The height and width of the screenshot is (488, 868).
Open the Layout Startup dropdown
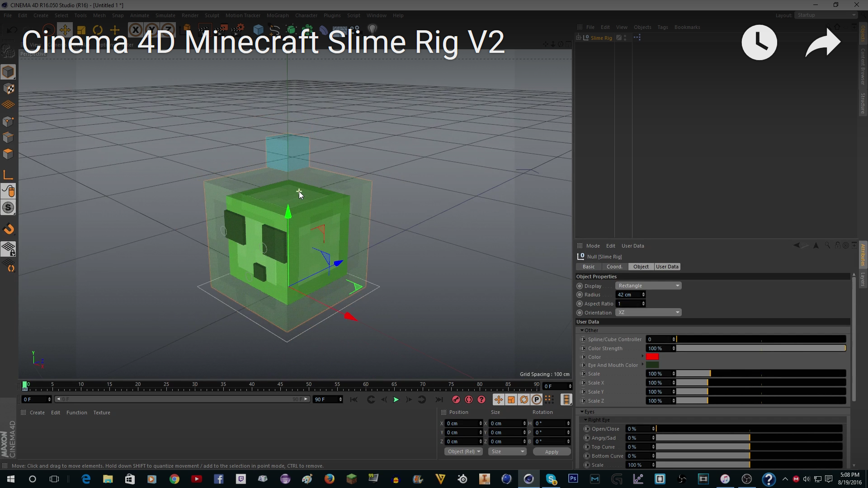[826, 15]
